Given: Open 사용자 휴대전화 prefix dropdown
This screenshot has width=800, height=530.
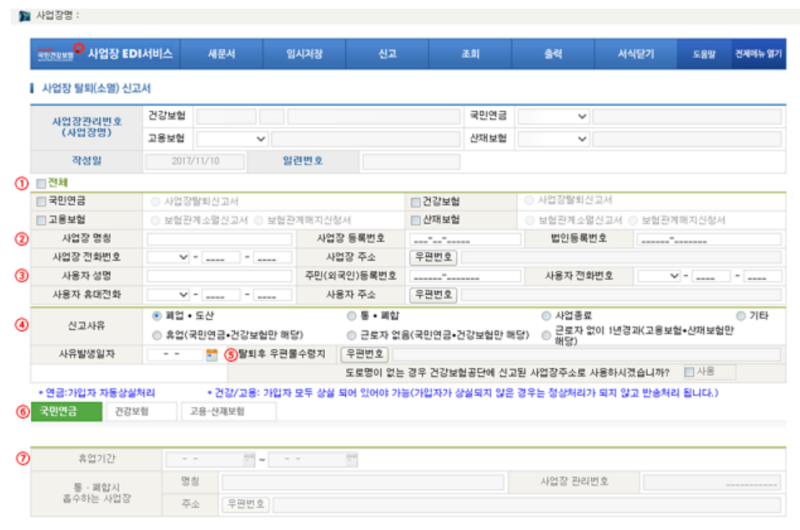Looking at the screenshot, I should pyautogui.click(x=168, y=295).
